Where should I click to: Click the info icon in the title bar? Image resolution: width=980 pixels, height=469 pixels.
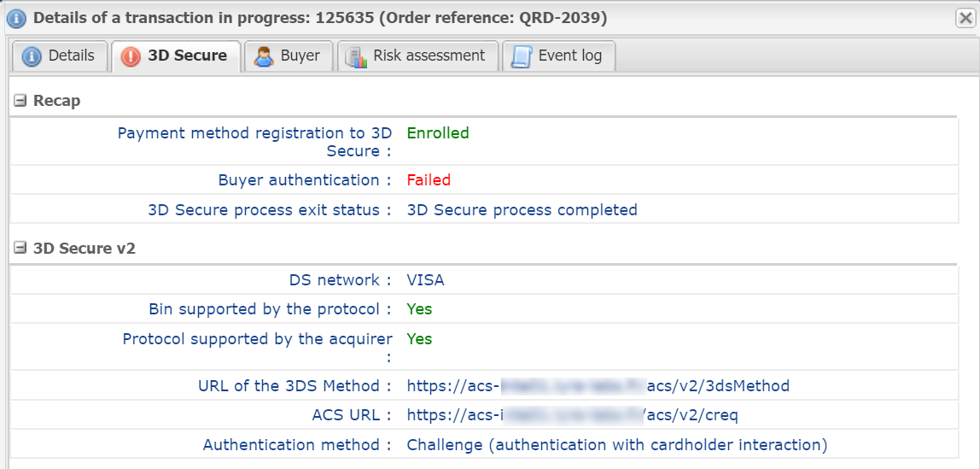pyautogui.click(x=16, y=19)
